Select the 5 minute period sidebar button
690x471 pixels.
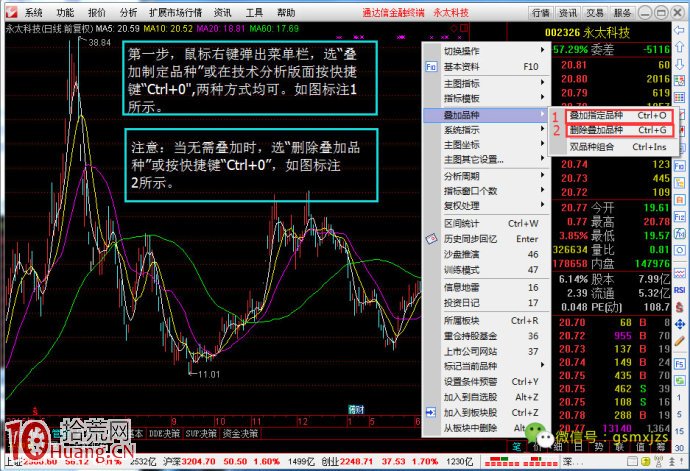tap(679, 414)
